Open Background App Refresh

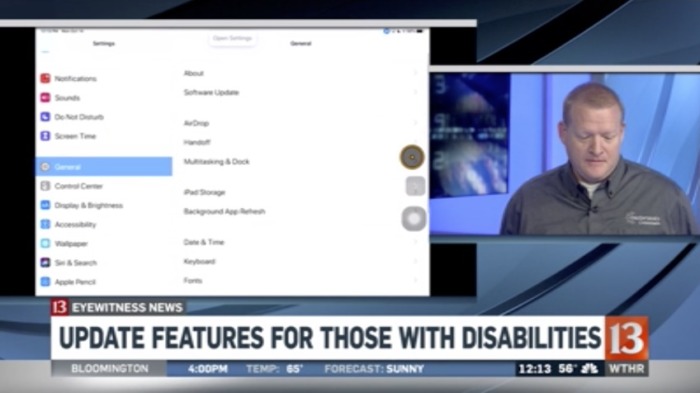(301, 211)
